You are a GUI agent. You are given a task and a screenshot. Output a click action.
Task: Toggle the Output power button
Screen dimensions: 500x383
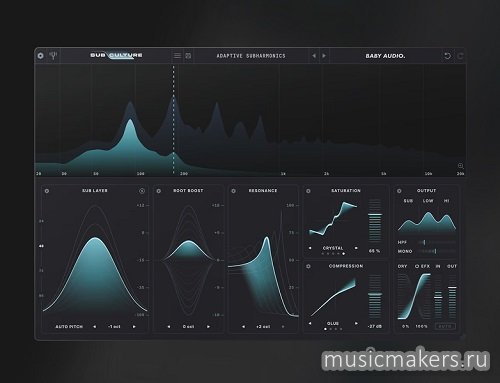point(399,191)
